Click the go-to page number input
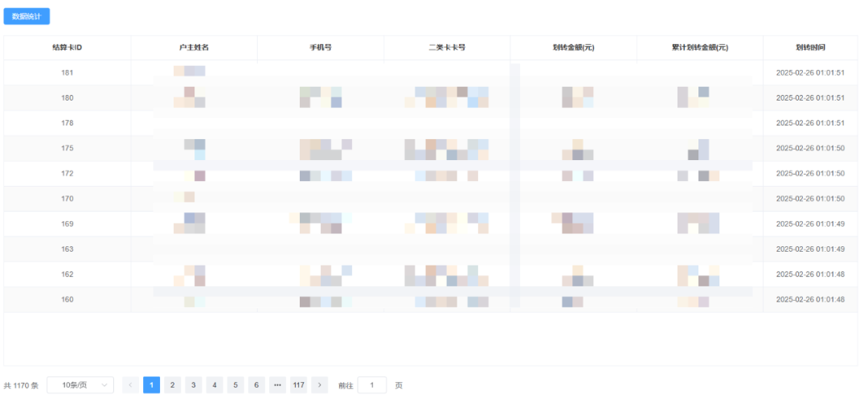 (x=371, y=385)
